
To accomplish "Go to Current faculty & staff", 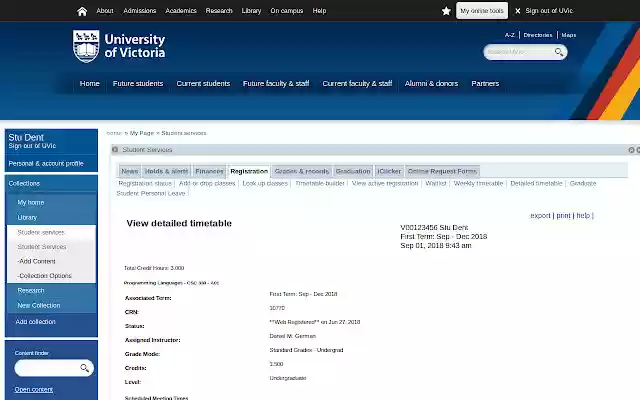I will click(x=357, y=84).
